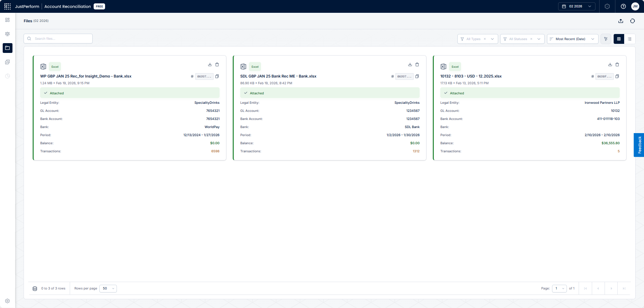
Task: Click Ironwood Partners LLP legal entity
Action: point(602,103)
